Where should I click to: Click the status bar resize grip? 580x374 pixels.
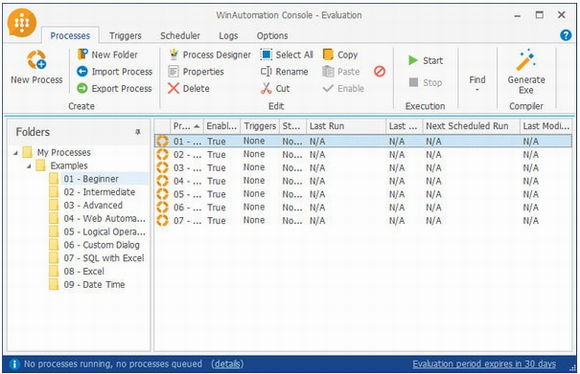[572, 367]
